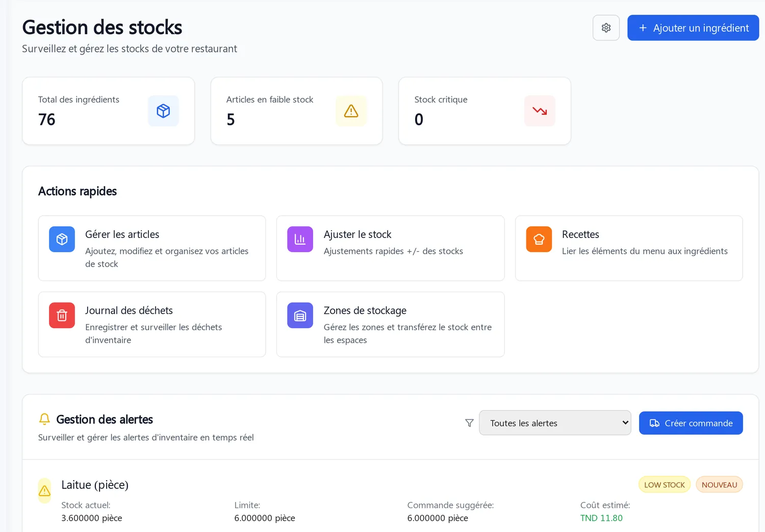Click the purple chart icon for Ajuster le stock
Screen dimensions: 765x532
coord(300,239)
